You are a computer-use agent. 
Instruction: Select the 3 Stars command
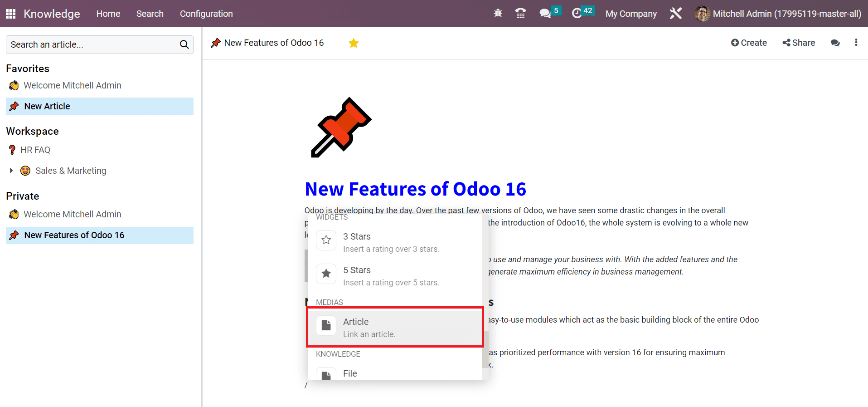(394, 242)
